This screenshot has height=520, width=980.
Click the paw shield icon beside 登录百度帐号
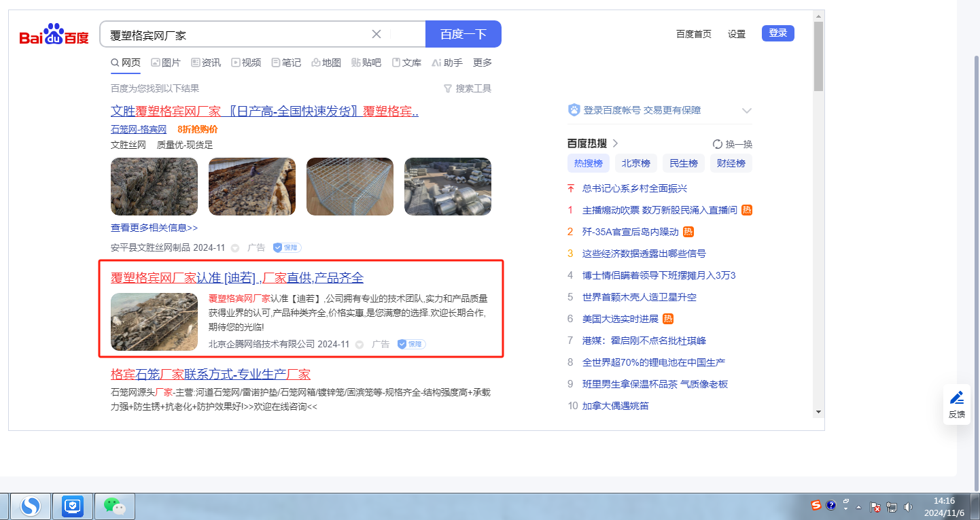point(574,110)
